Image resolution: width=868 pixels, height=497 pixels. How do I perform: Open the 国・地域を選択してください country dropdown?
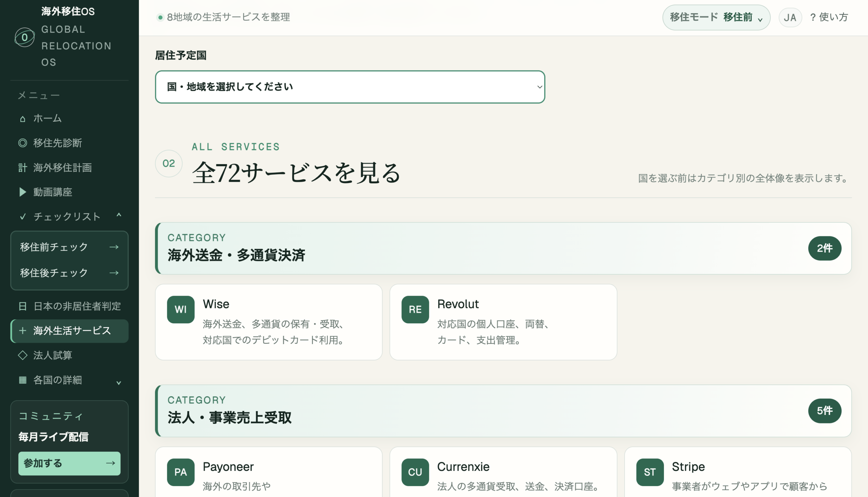(x=350, y=87)
